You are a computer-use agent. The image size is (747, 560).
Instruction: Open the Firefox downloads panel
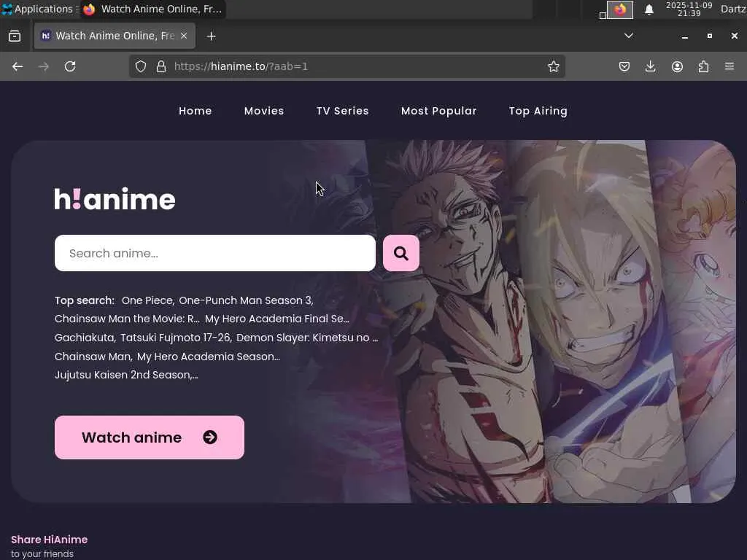650,66
